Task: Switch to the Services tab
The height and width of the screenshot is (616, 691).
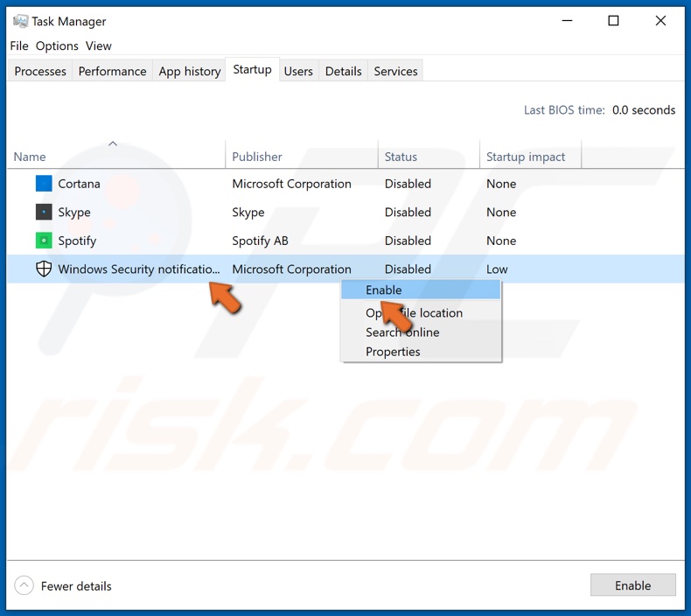Action: click(395, 71)
